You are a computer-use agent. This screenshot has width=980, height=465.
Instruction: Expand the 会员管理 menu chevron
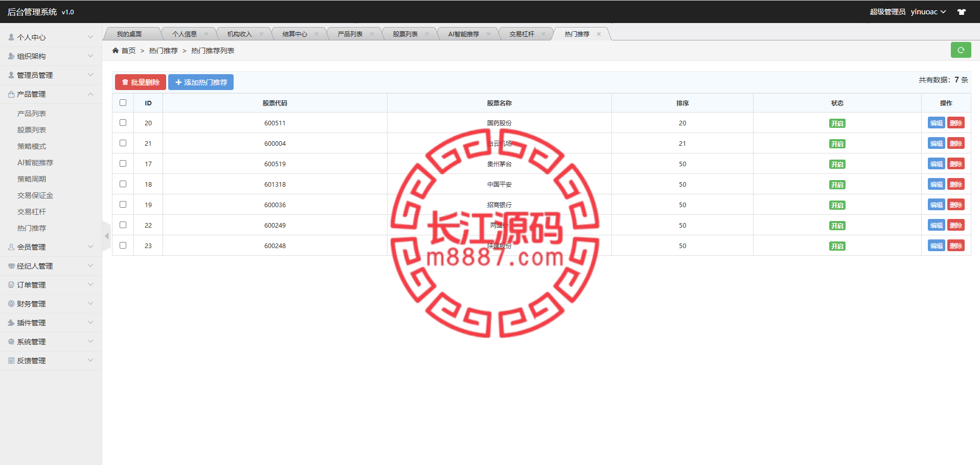pos(90,247)
